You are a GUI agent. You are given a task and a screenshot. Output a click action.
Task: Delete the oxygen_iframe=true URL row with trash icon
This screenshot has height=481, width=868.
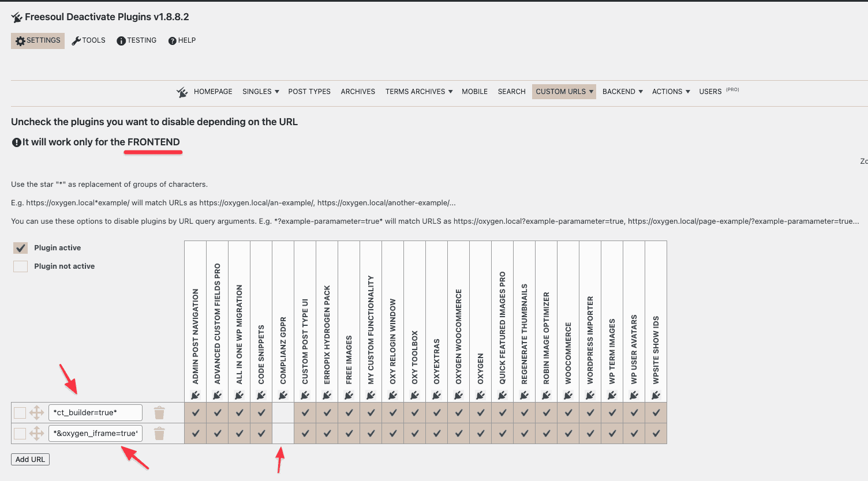160,433
